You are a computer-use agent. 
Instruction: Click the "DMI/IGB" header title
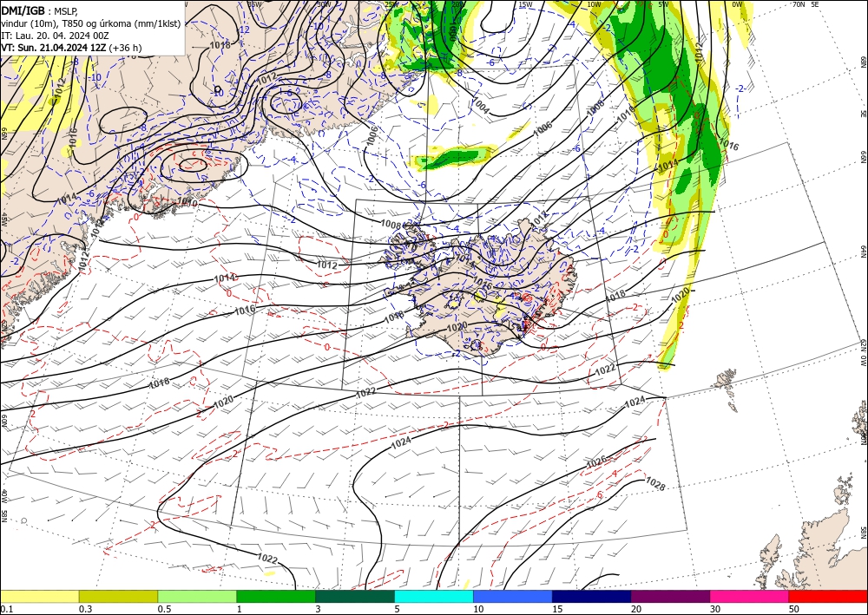(23, 10)
